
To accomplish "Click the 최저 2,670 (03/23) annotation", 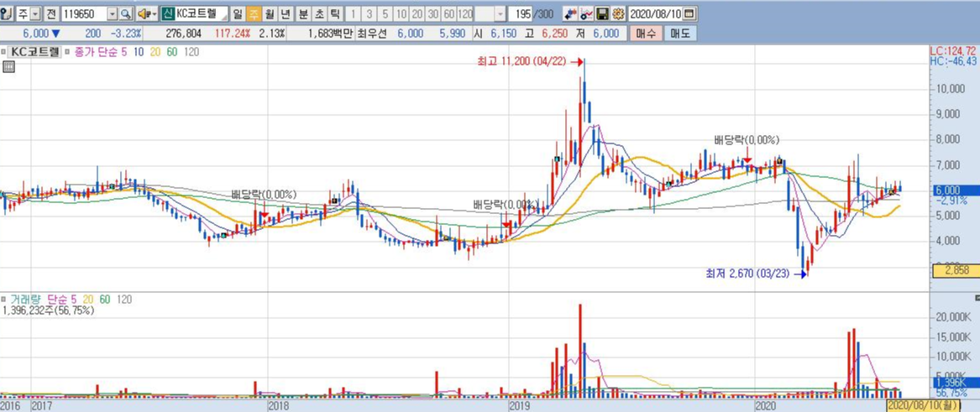I will tap(749, 274).
